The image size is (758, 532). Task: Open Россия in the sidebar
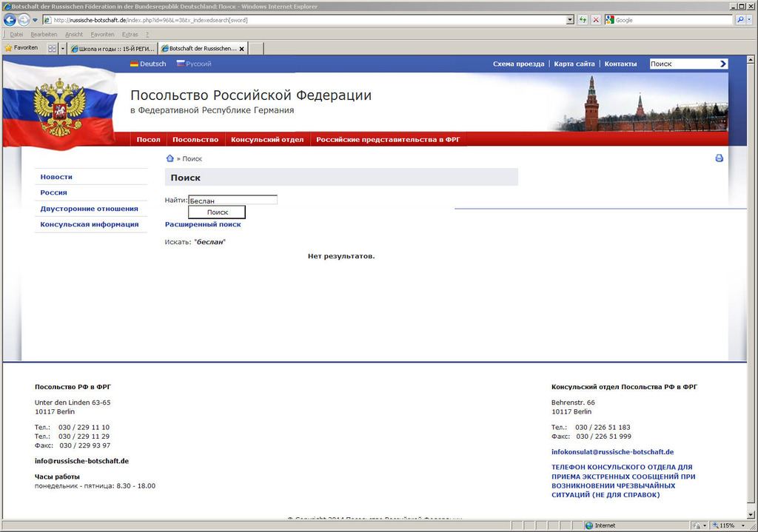(53, 192)
